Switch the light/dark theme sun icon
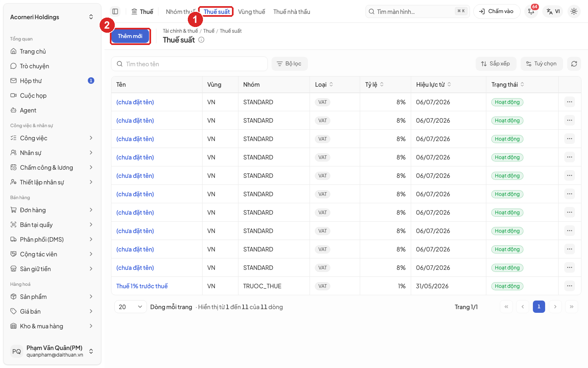This screenshot has height=368, width=588. point(574,11)
